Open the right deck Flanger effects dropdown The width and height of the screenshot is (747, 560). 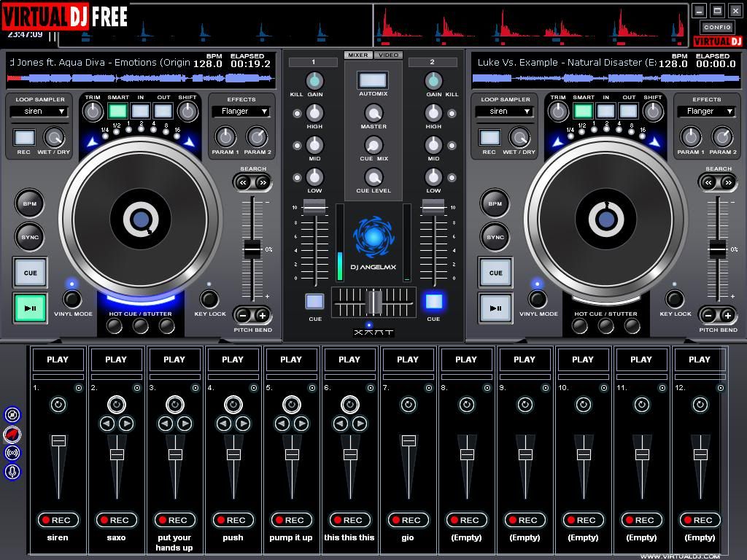[706, 112]
